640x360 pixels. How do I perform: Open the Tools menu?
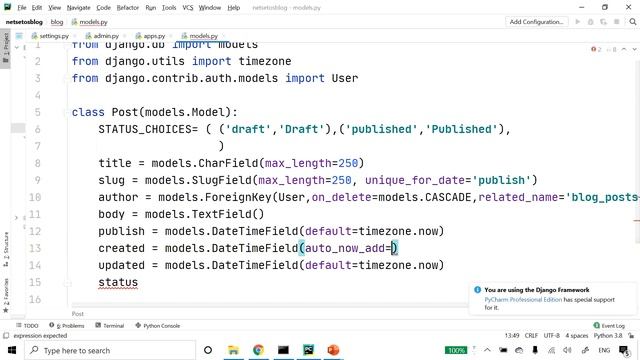(169, 7)
